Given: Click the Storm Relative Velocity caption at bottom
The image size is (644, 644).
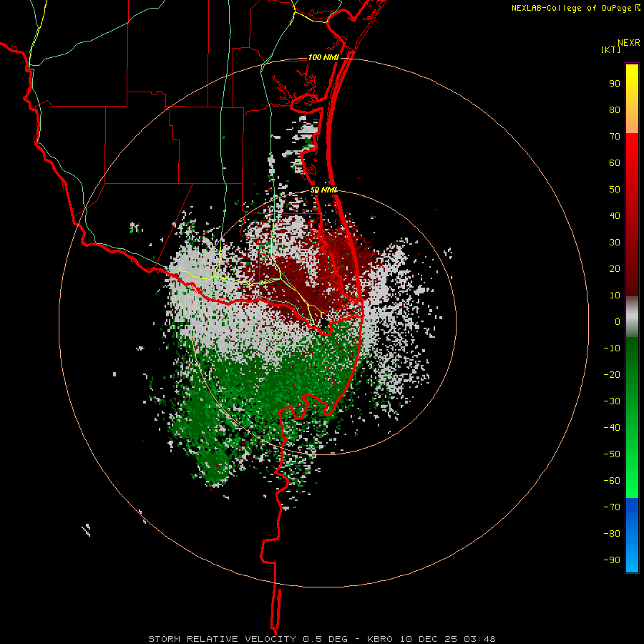Looking at the screenshot, I should (x=321, y=639).
